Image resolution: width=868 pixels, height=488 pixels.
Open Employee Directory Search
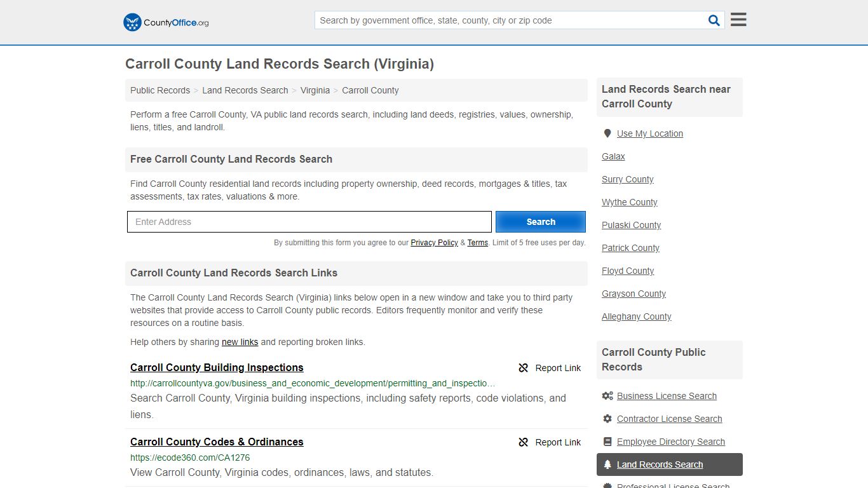click(x=671, y=442)
